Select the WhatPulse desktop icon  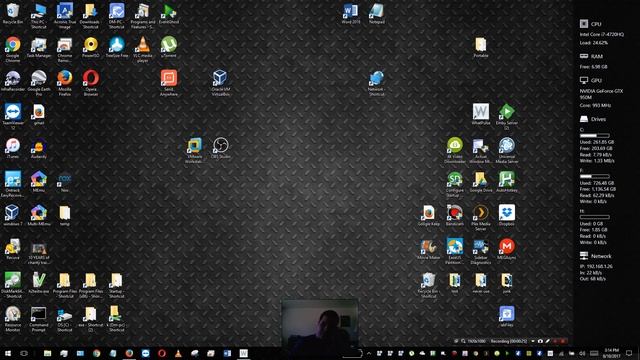(481, 115)
